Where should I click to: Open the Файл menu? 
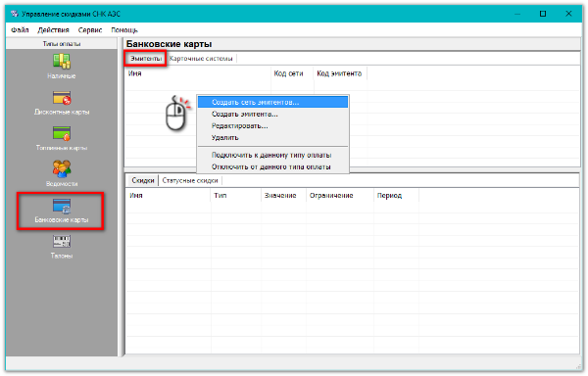(x=20, y=30)
